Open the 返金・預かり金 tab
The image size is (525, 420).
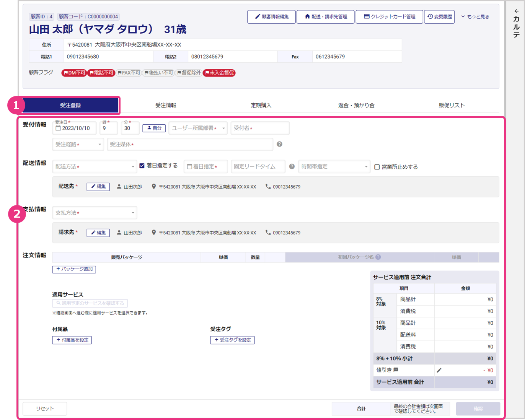click(x=356, y=105)
